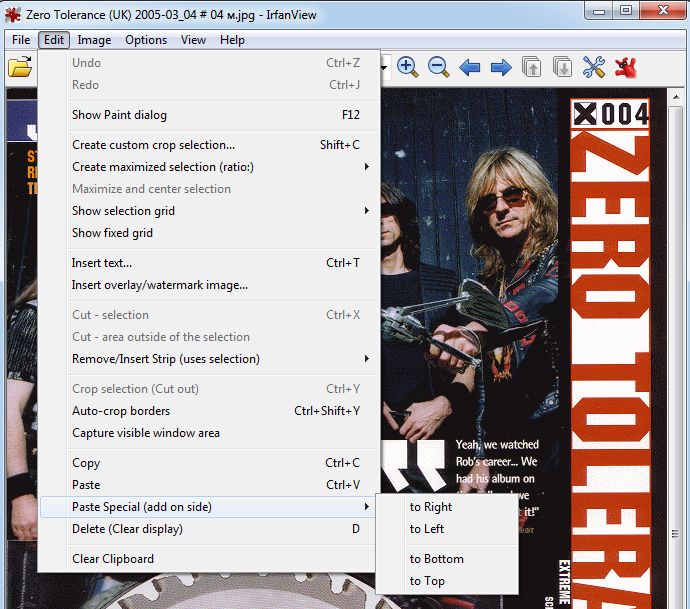690x609 pixels.
Task: Click the vertical scrollbar thumb grip
Action: pos(676,534)
